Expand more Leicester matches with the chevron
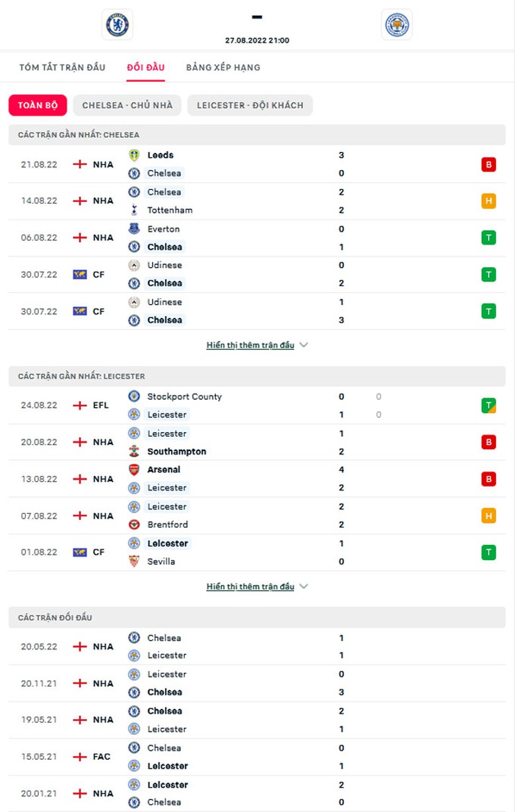Viewport: 515px width, 812px height. [304, 586]
